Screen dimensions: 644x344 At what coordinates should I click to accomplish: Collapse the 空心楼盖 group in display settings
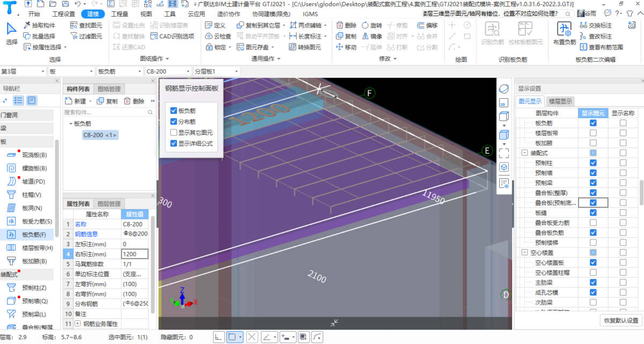pyautogui.click(x=524, y=252)
